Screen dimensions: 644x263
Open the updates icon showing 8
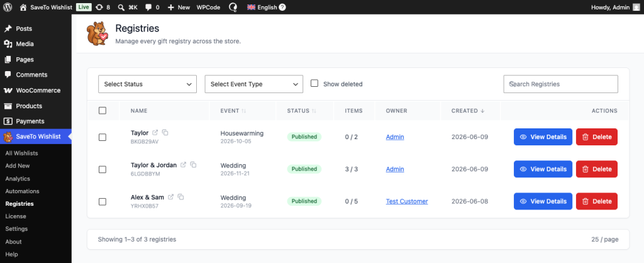99,7
